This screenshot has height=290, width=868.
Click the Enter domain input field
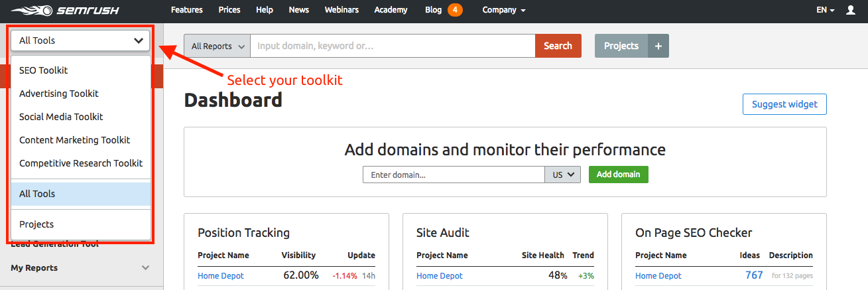pyautogui.click(x=454, y=175)
